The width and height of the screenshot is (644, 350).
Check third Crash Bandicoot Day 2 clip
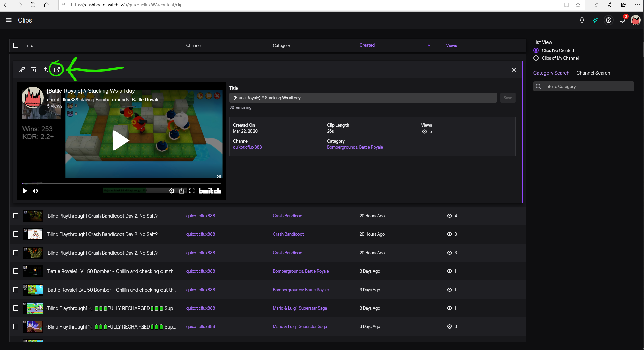[x=16, y=253]
